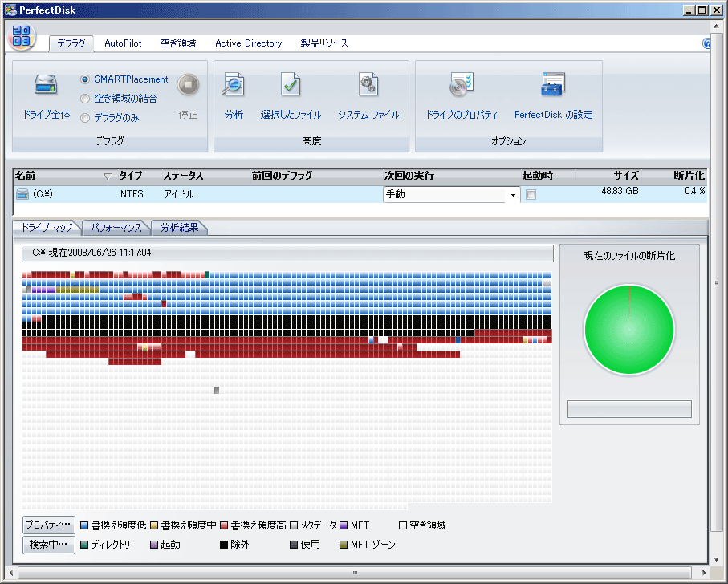Open Drive Properties (ドライブのプロパティ) icon

pos(462,84)
